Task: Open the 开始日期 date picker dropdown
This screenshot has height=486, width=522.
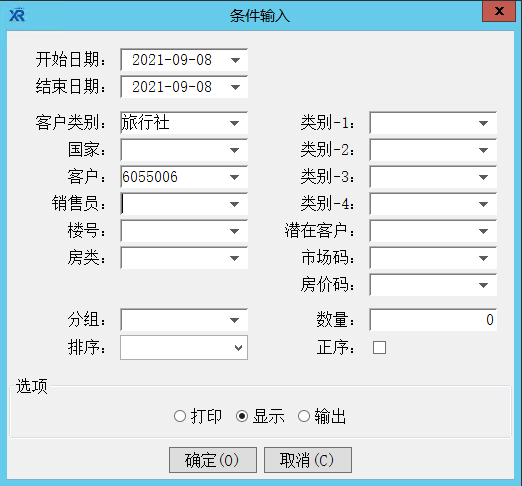Action: point(235,60)
